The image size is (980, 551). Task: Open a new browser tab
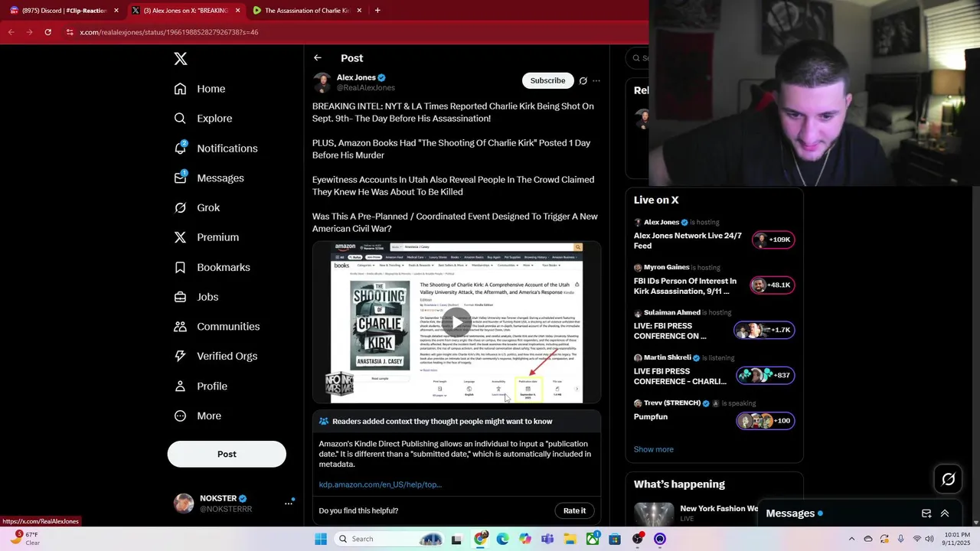point(377,11)
